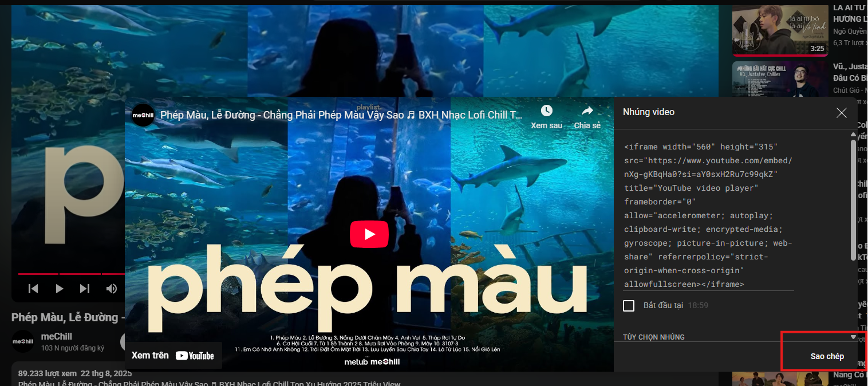Screen dimensions: 868x386
Task: Open meChill channel name below video
Action: tap(57, 336)
